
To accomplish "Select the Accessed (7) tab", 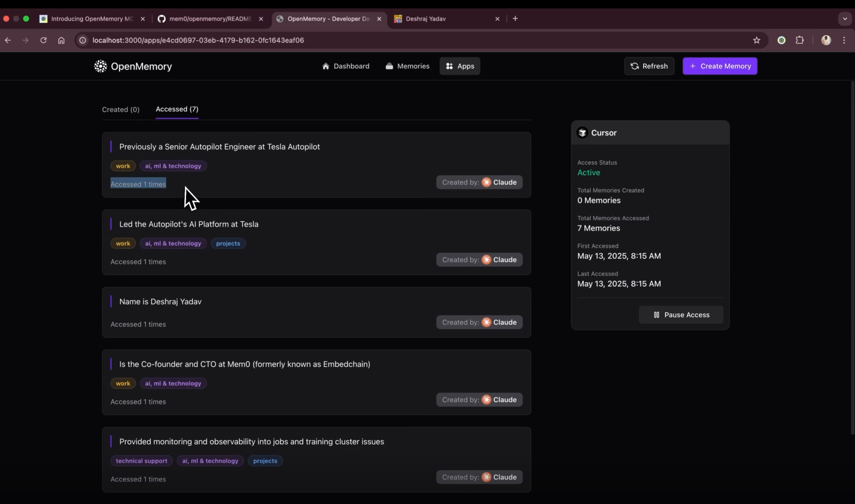I will click(177, 109).
